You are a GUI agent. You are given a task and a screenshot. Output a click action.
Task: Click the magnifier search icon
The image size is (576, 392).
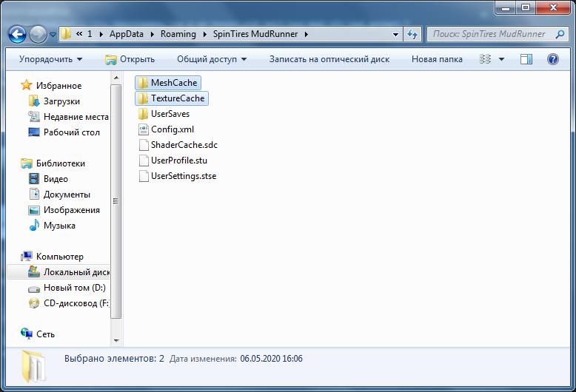point(560,34)
